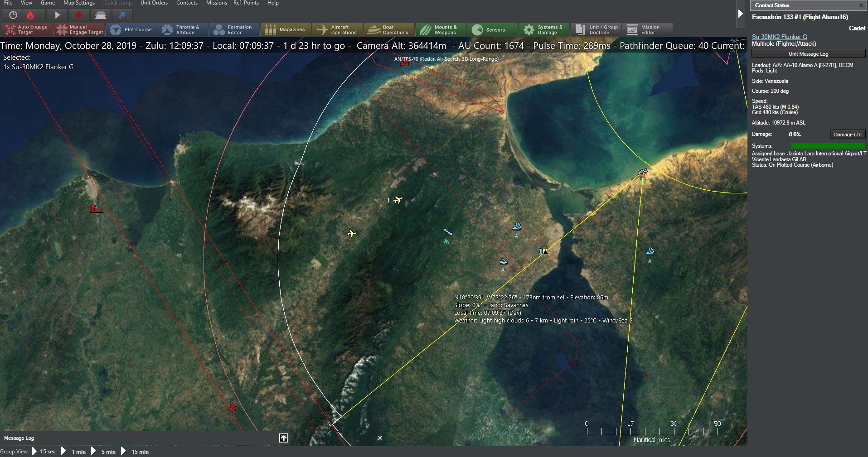Click the Unit Message Log button
868x457 pixels.
808,53
